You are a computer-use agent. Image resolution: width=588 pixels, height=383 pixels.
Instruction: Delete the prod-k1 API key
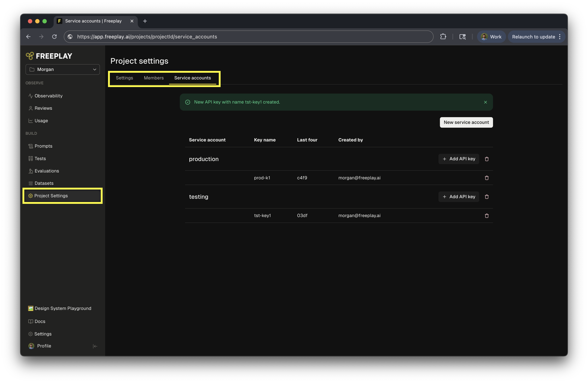tap(486, 178)
